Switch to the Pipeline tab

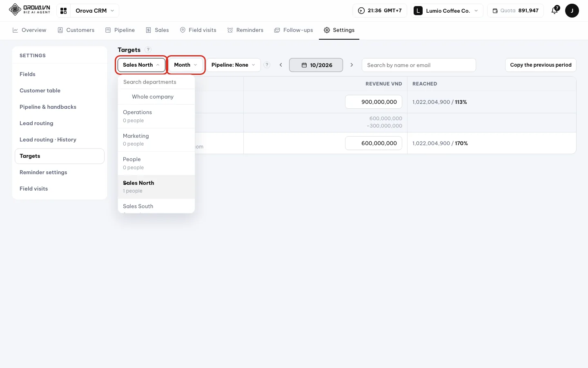[120, 30]
